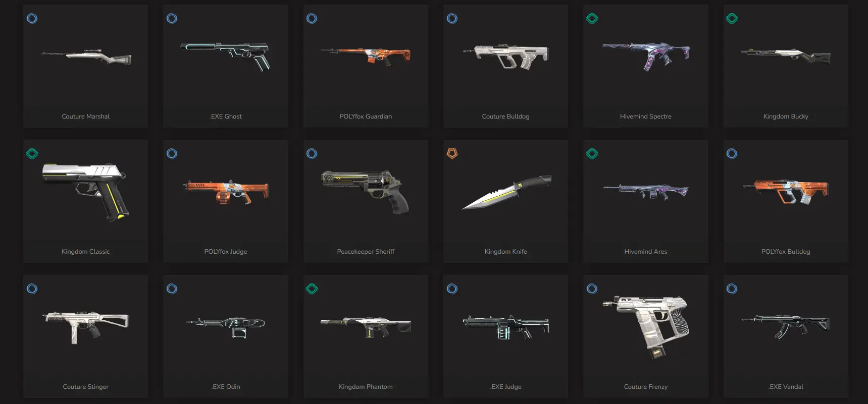Click the Kingdom Phantom name label

366,387
